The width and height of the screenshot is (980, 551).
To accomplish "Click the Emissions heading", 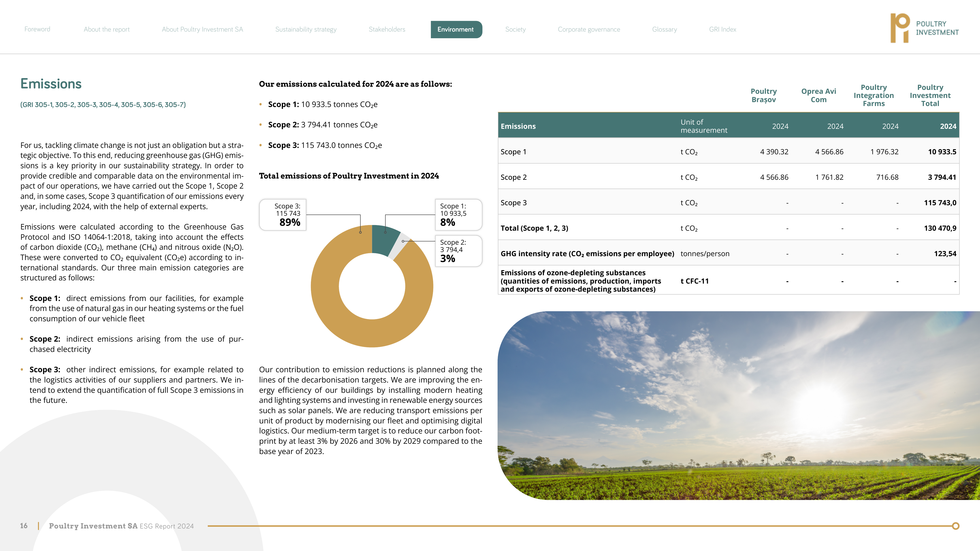I will point(51,84).
